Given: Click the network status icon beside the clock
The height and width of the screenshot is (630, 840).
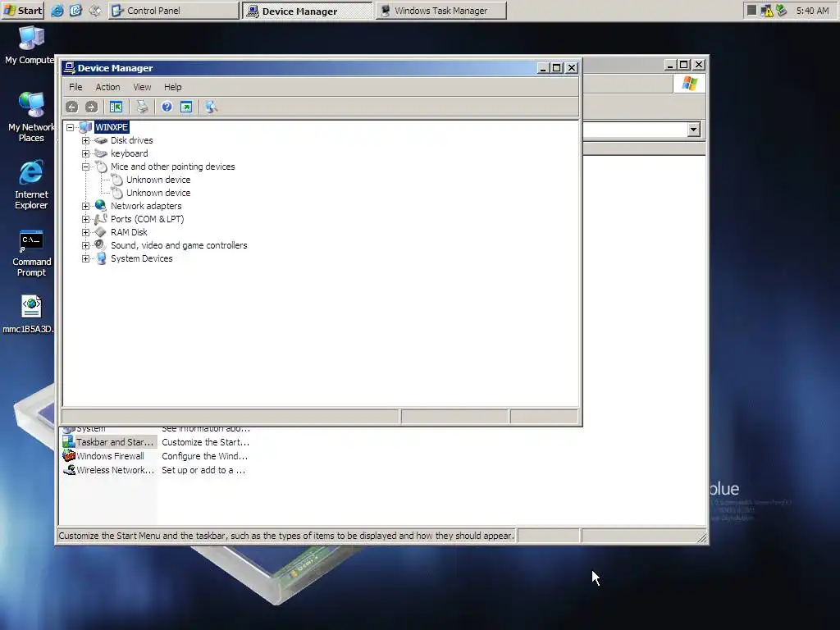Looking at the screenshot, I should point(782,11).
